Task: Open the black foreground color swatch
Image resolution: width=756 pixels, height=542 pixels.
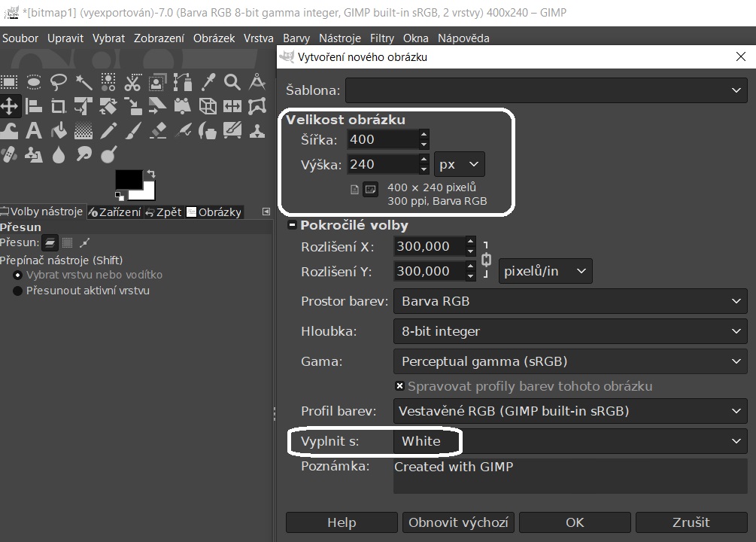Action: tap(127, 178)
